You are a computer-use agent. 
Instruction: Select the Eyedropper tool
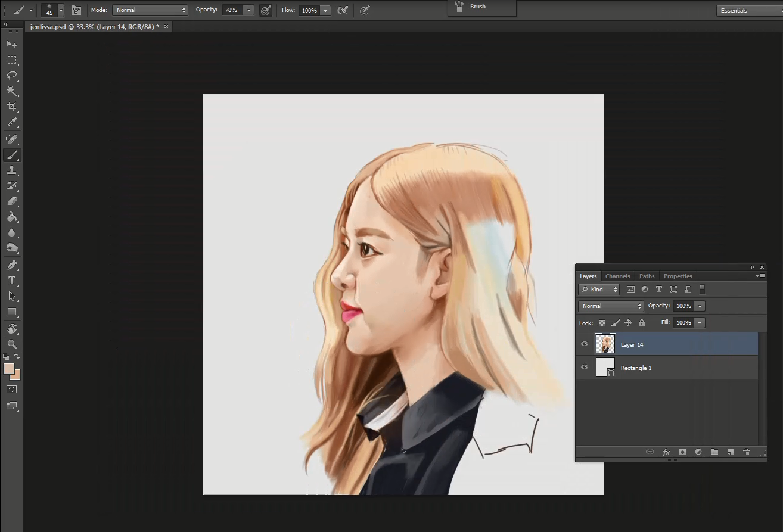pyautogui.click(x=11, y=123)
